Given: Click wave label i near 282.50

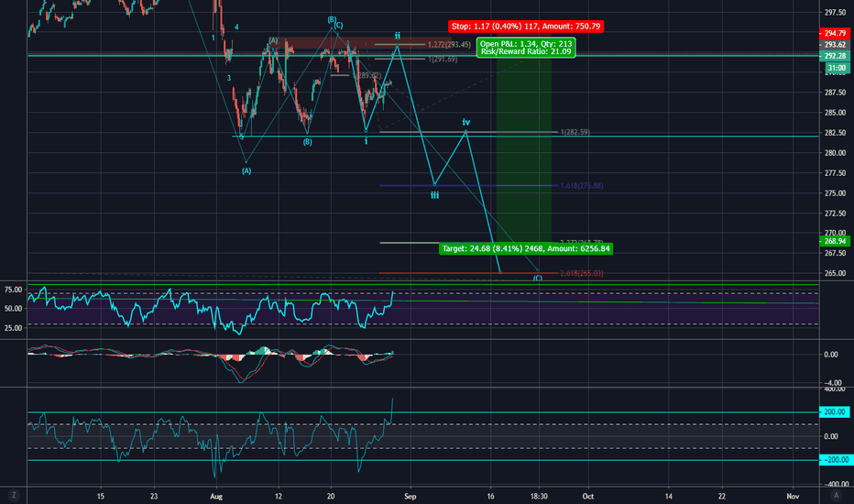Looking at the screenshot, I should (x=366, y=141).
